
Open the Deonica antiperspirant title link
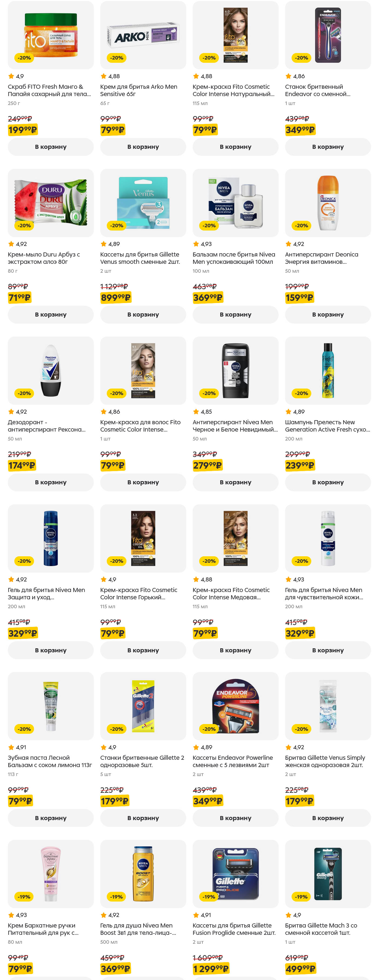pyautogui.click(x=321, y=258)
